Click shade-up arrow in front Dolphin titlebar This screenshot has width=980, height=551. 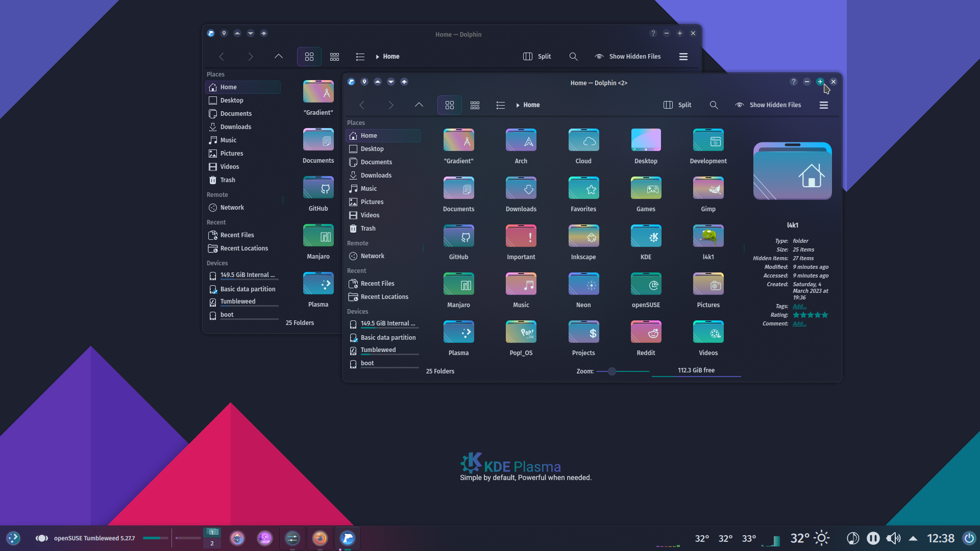[377, 82]
